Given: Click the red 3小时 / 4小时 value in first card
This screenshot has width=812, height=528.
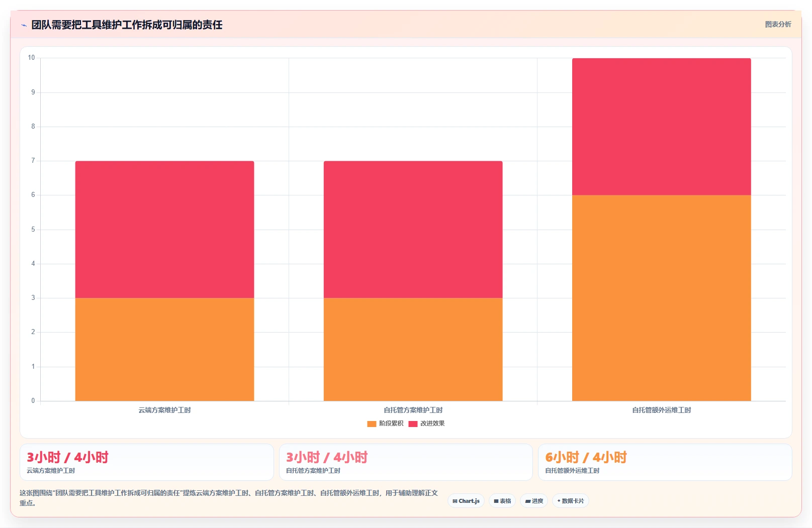Looking at the screenshot, I should pos(67,457).
